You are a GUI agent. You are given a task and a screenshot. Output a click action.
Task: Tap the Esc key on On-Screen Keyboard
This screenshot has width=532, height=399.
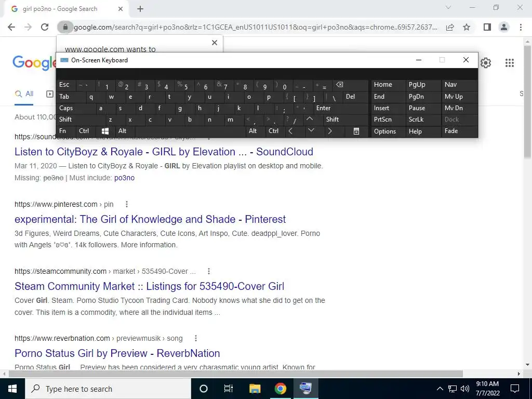tap(66, 85)
